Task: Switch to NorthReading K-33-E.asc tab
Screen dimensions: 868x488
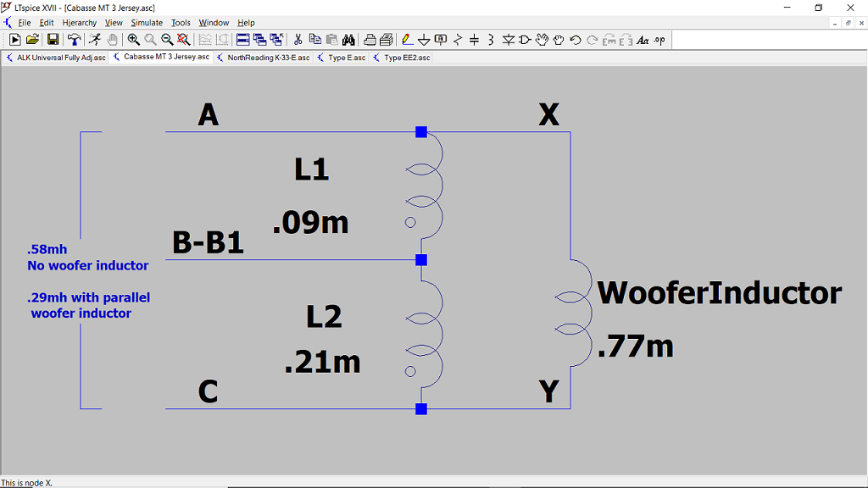Action: pos(264,58)
